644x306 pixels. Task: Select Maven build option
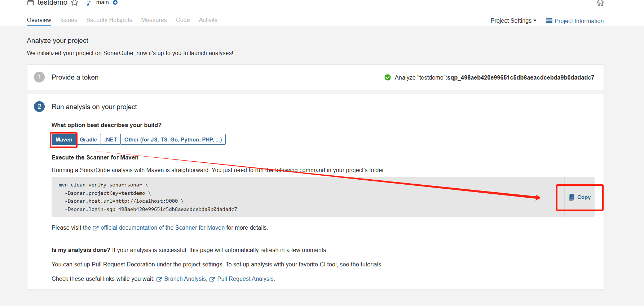point(64,140)
